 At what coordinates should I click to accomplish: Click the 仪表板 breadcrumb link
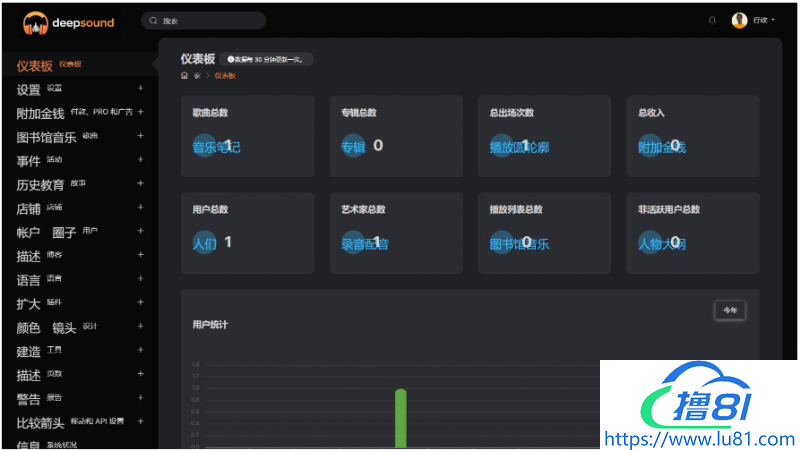[x=225, y=76]
